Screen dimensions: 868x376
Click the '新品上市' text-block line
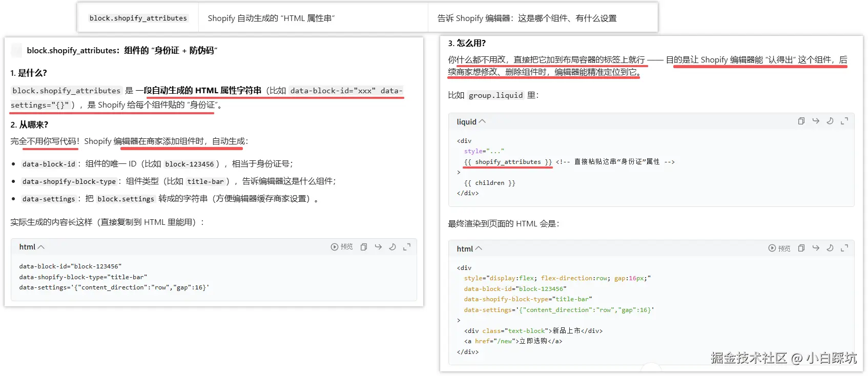point(533,331)
